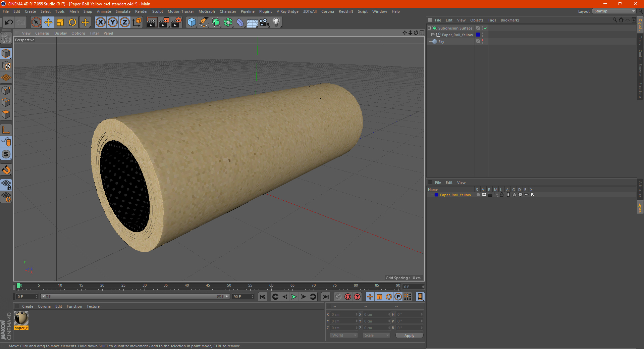The height and width of the screenshot is (349, 644).
Task: Add Subdivision Surface generator icon
Action: 216,22
